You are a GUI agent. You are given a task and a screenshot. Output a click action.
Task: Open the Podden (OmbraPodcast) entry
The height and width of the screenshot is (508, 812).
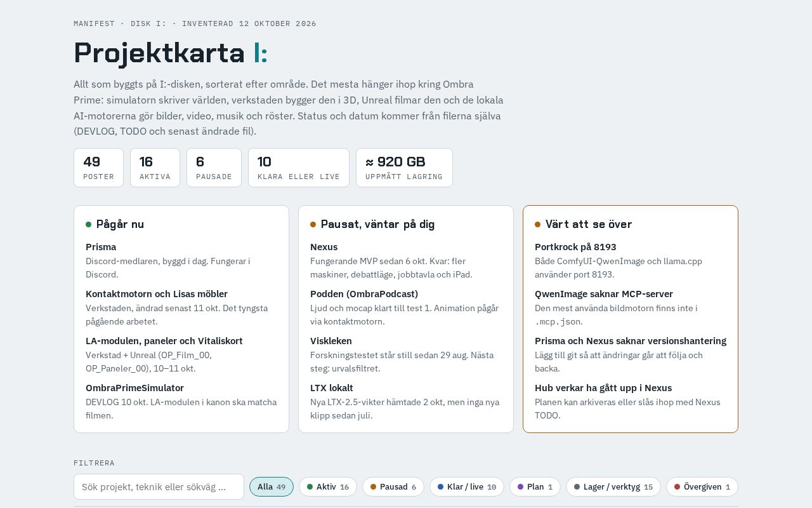[x=364, y=294]
